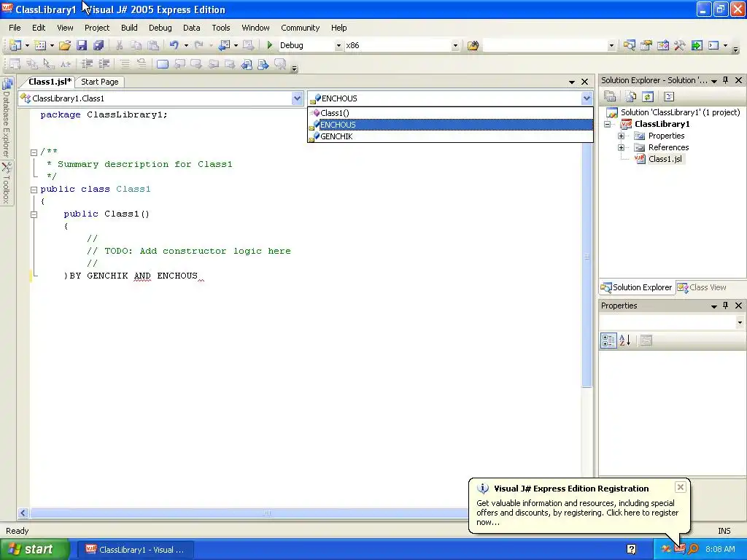Open Solution Explorer from the toolbar icon
The height and width of the screenshot is (560, 747).
point(630,45)
